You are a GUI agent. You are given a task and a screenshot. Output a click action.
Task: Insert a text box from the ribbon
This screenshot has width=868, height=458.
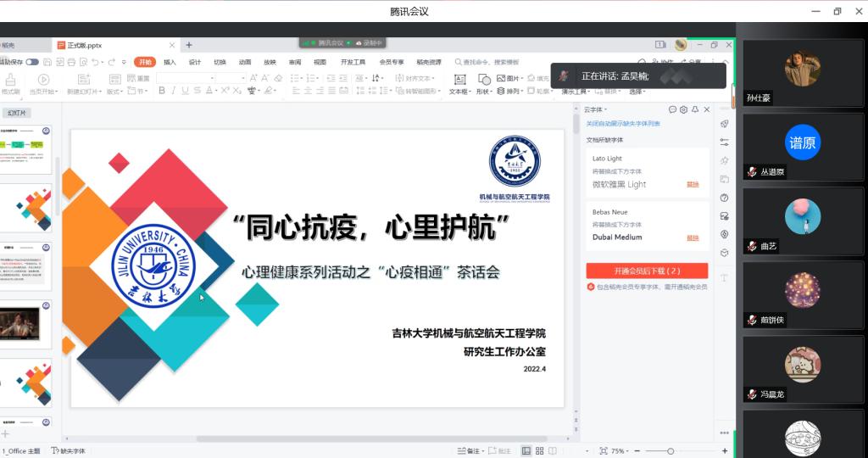[x=458, y=80]
